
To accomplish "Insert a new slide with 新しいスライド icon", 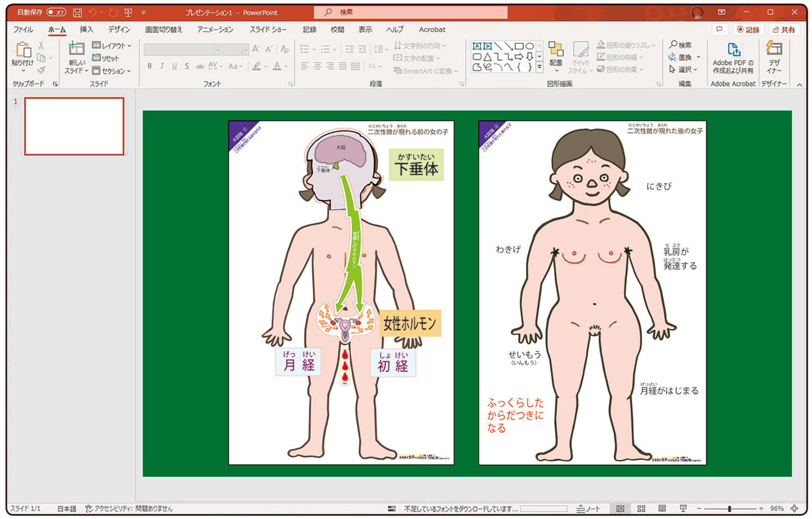I will click(x=76, y=49).
